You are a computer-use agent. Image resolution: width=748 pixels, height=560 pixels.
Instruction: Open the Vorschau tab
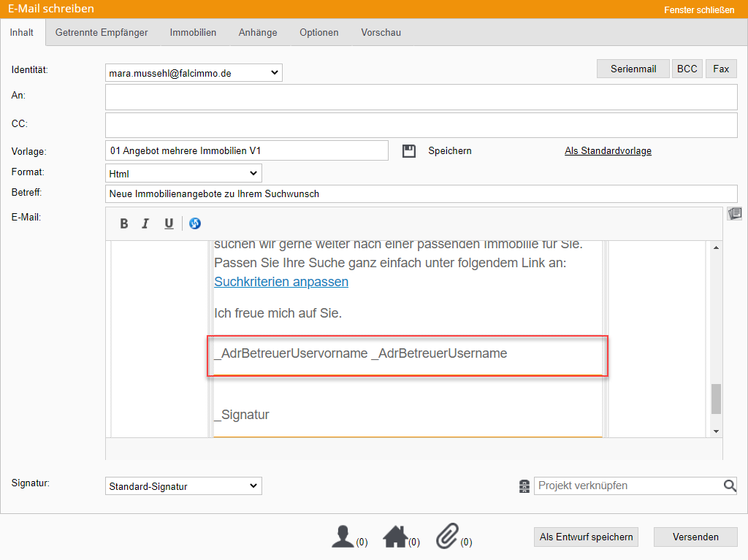click(381, 33)
